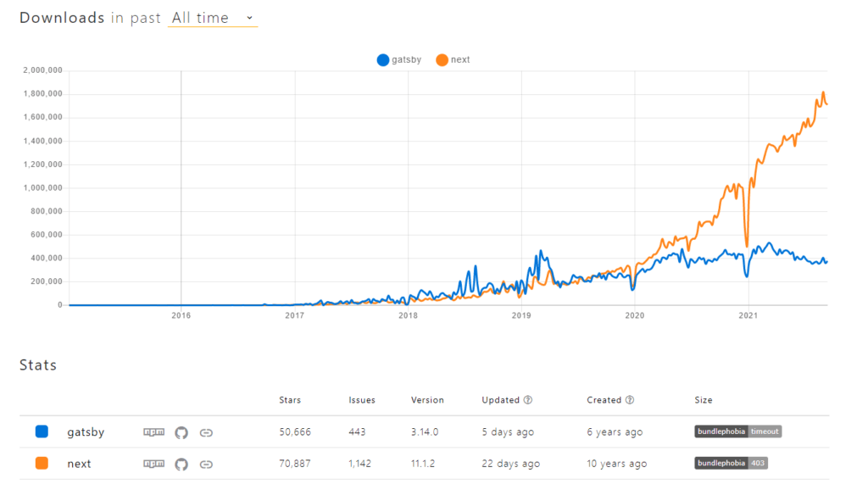This screenshot has height=501, width=868.
Task: Open the All time period dropdown
Action: (x=213, y=18)
